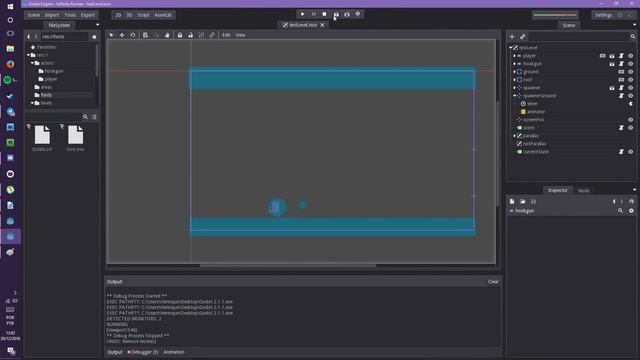640x360 pixels.
Task: Unlock the selected object
Action: tap(191, 35)
